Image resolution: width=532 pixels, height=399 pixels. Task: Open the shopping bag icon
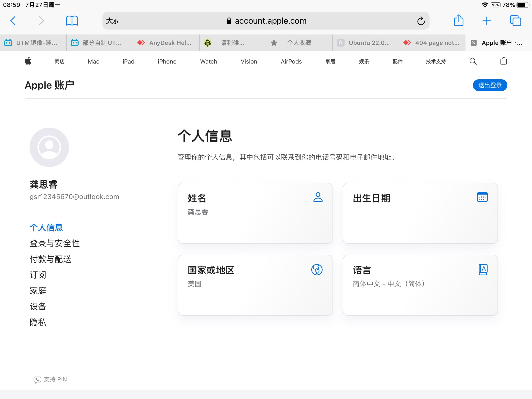pos(504,61)
